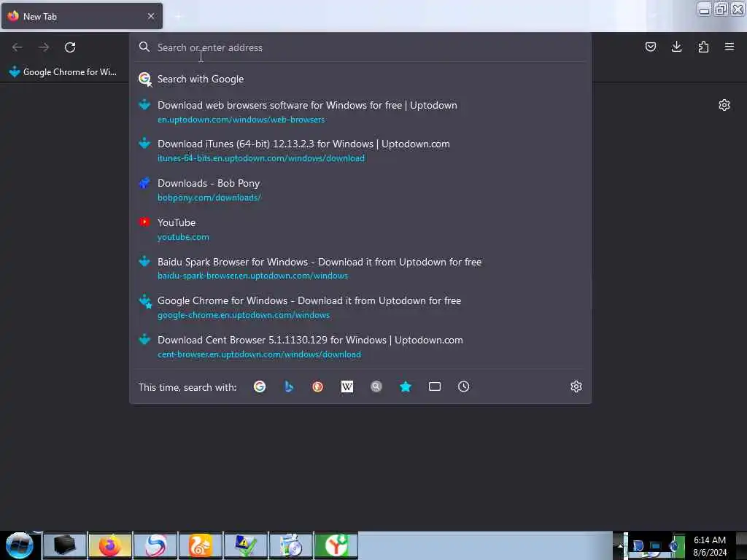Click the Save to Pocket icon
The image size is (747, 560).
pyautogui.click(x=650, y=47)
